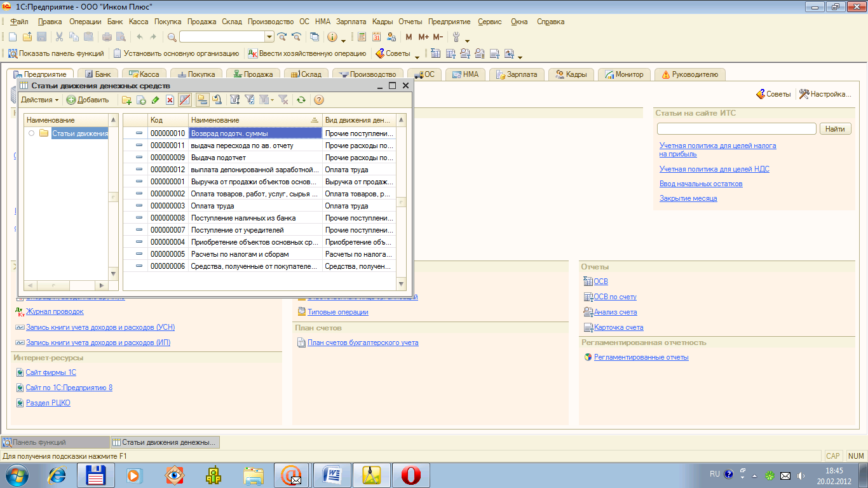Click the find magnifier icon beside search box
Screen dimensions: 868x488
pyautogui.click(x=172, y=37)
